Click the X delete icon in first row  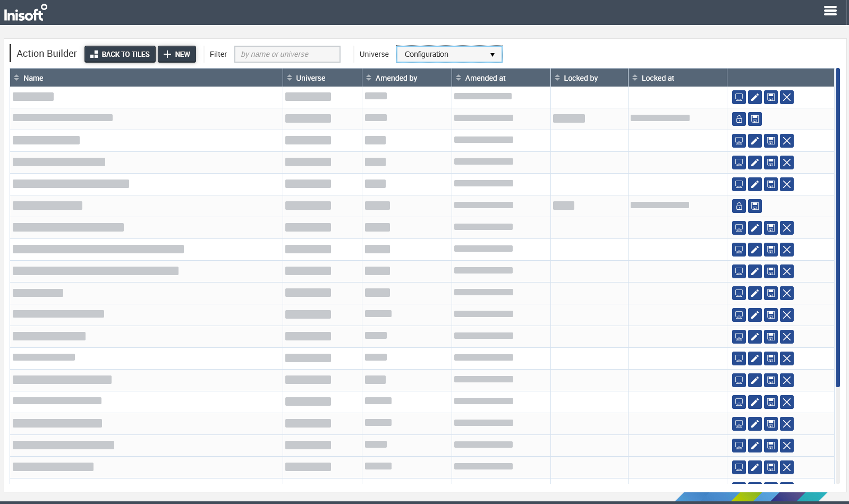[x=787, y=97]
